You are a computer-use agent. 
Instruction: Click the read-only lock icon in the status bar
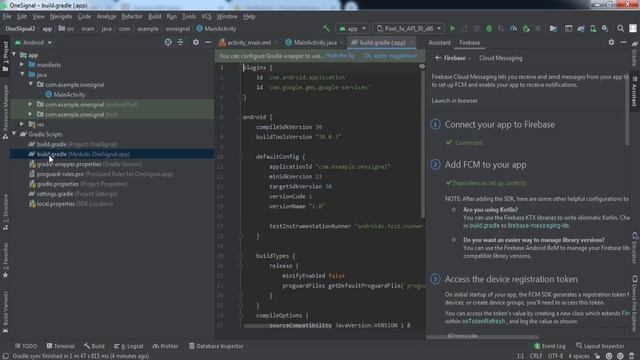click(x=597, y=356)
